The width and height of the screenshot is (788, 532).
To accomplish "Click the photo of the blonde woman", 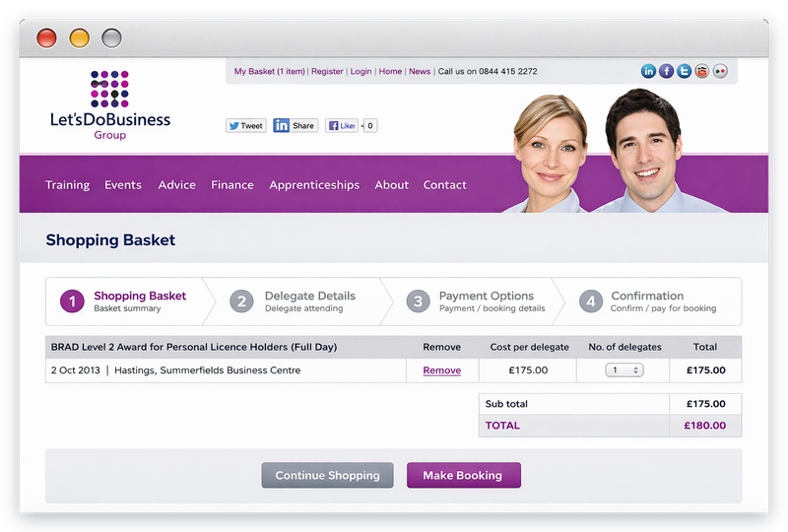I will 548,154.
